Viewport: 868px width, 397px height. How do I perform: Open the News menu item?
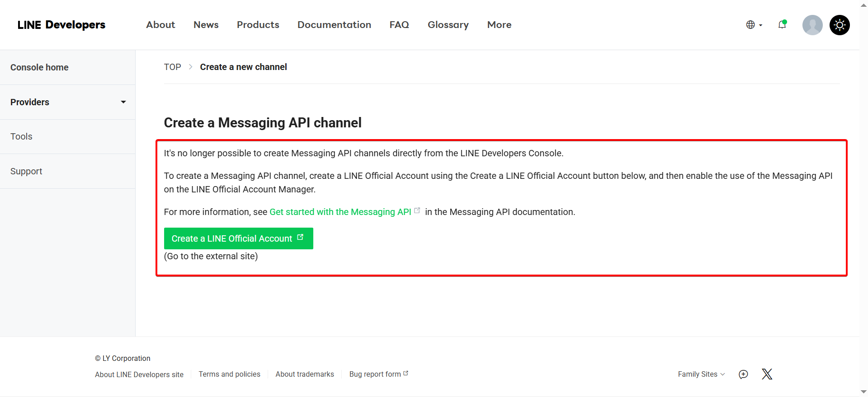click(x=206, y=25)
